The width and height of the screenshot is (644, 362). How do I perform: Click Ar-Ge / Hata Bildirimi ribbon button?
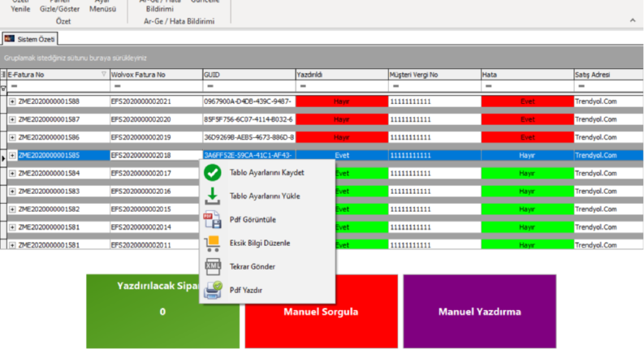point(160,6)
